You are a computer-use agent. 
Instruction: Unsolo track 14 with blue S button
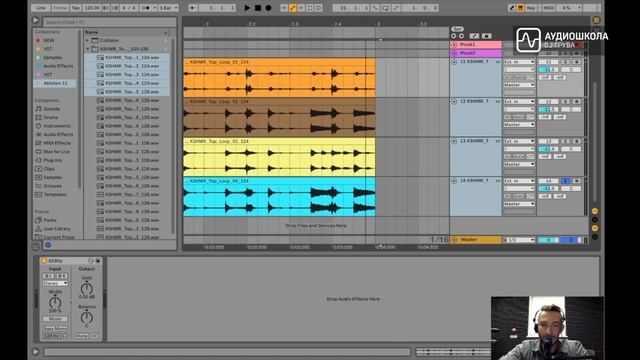point(566,181)
